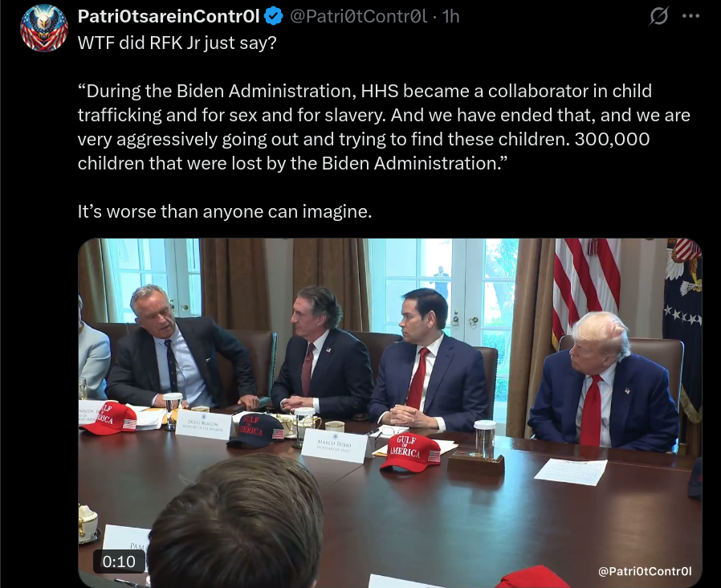Click the red Gulf of America hat near Rubio
Screen dimensions: 721x588
pyautogui.click(x=410, y=451)
